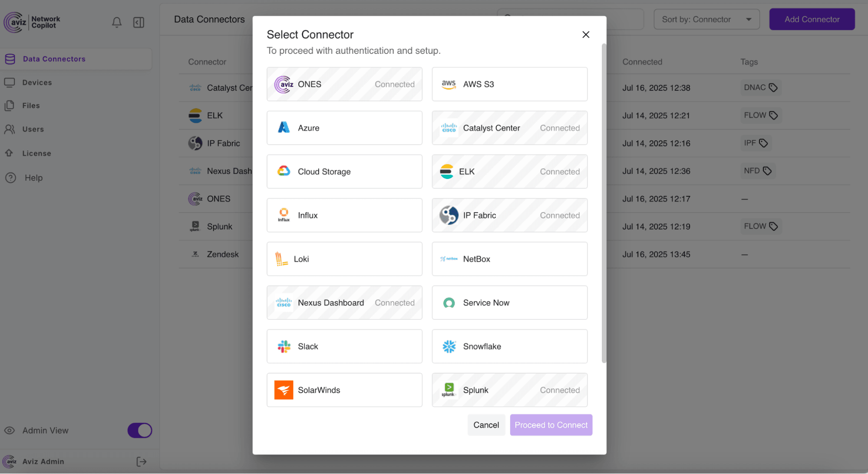The height and width of the screenshot is (474, 868).
Task: Navigate to the Devices section
Action: tap(37, 82)
